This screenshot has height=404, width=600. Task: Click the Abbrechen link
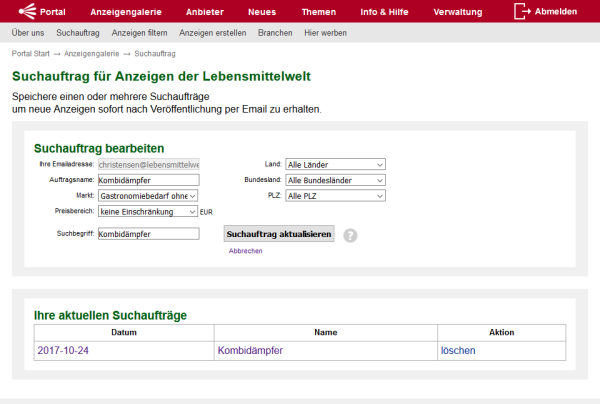pos(245,251)
